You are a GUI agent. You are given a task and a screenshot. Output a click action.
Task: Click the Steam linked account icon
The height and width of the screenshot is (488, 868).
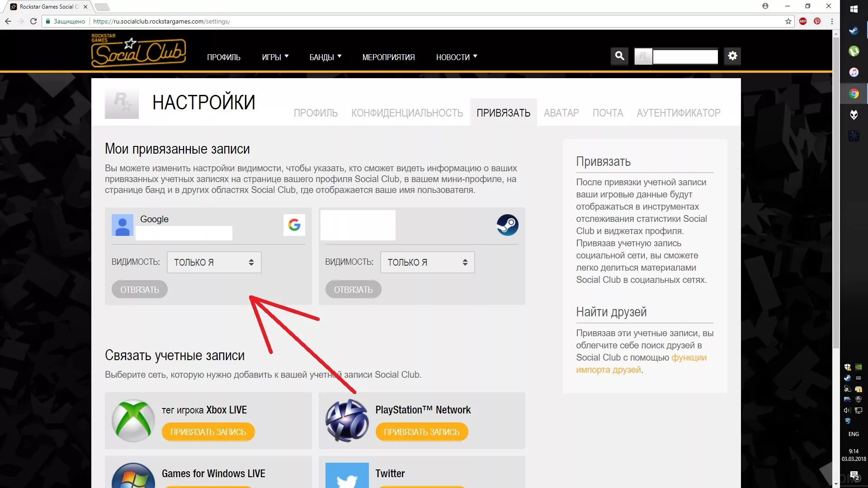(507, 225)
